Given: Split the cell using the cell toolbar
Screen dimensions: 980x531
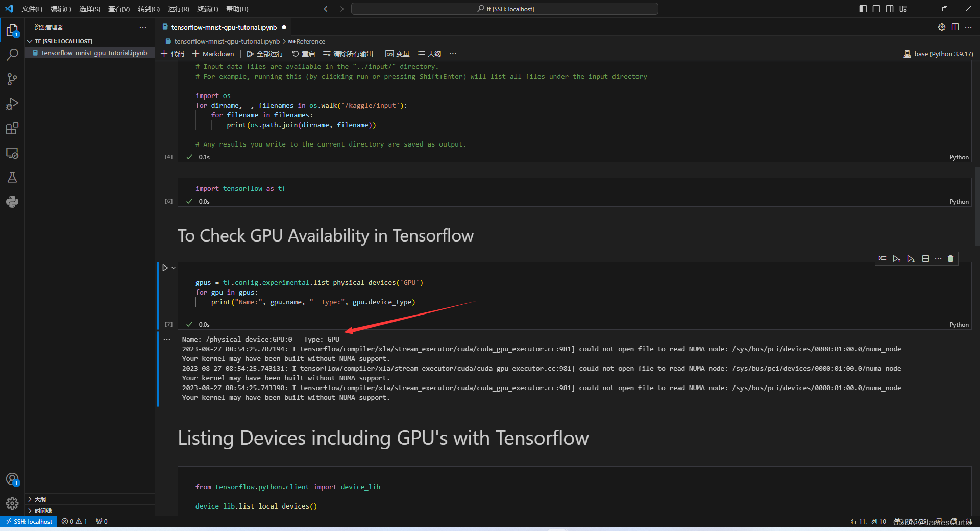Looking at the screenshot, I should [925, 259].
